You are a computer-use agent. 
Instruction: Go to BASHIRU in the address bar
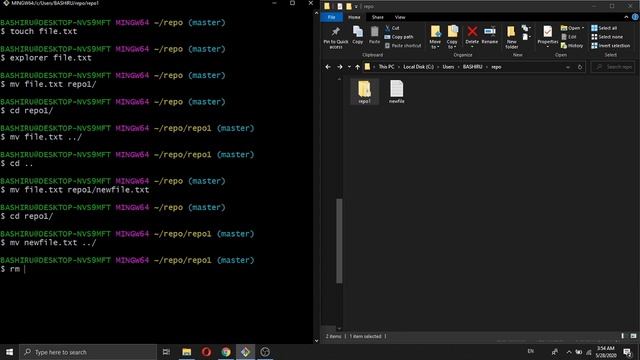coord(472,67)
